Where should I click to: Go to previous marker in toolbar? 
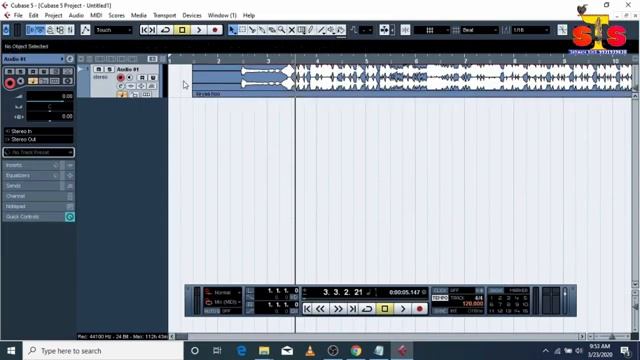(144, 30)
